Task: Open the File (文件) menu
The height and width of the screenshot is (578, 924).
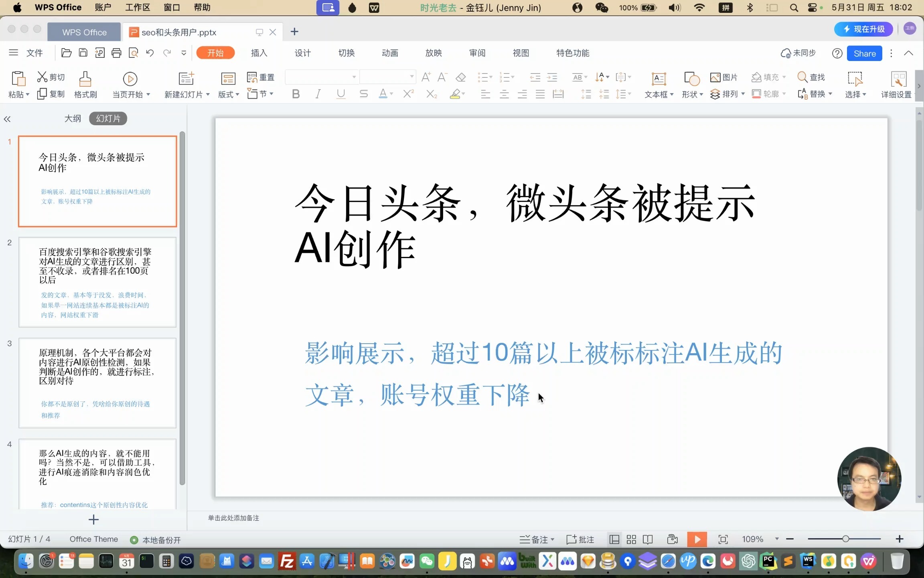Action: coord(34,53)
